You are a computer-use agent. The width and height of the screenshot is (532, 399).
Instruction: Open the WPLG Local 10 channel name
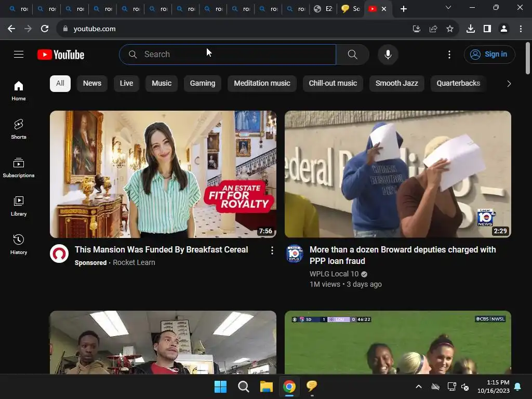point(334,274)
